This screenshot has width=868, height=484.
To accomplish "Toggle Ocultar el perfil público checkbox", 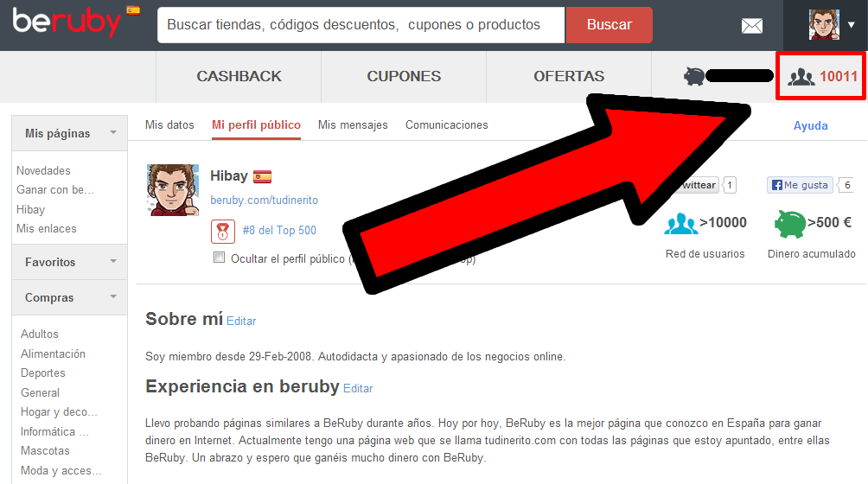I will [x=220, y=258].
